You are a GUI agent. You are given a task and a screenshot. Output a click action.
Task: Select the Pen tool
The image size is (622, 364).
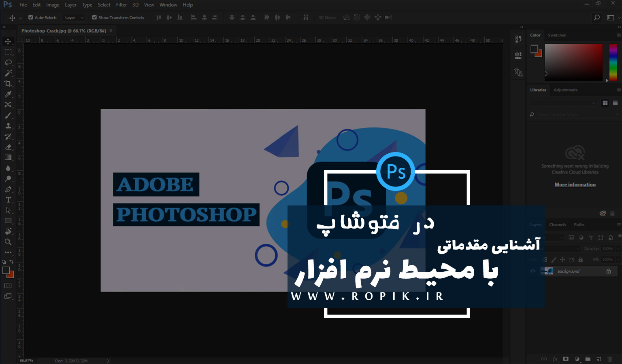[8, 189]
